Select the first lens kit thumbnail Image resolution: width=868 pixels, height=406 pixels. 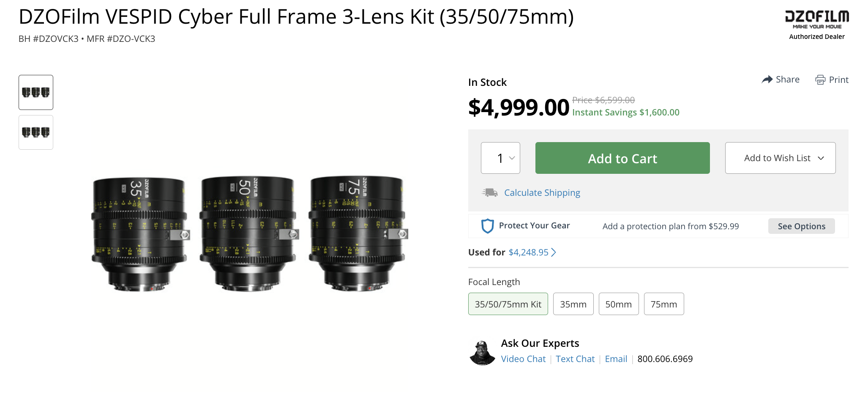(36, 93)
